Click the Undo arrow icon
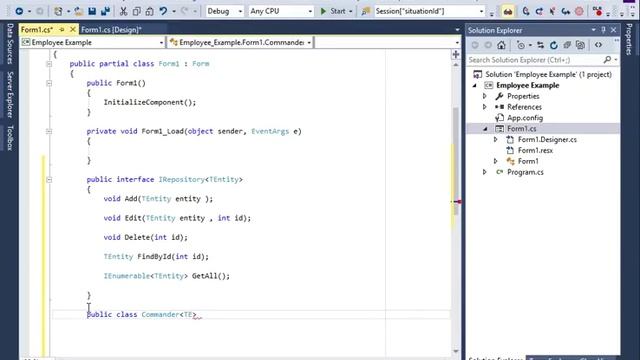The height and width of the screenshot is (360, 640). point(163,11)
